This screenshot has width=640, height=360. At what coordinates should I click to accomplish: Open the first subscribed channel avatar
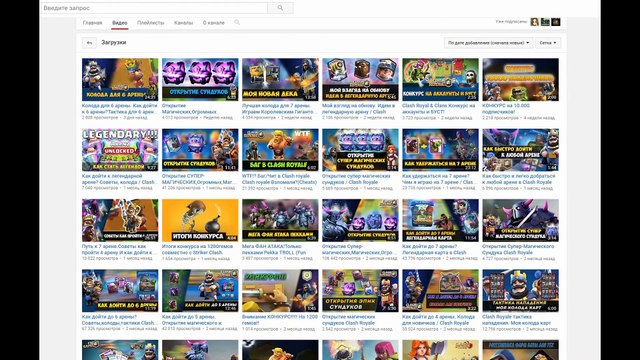[535, 22]
